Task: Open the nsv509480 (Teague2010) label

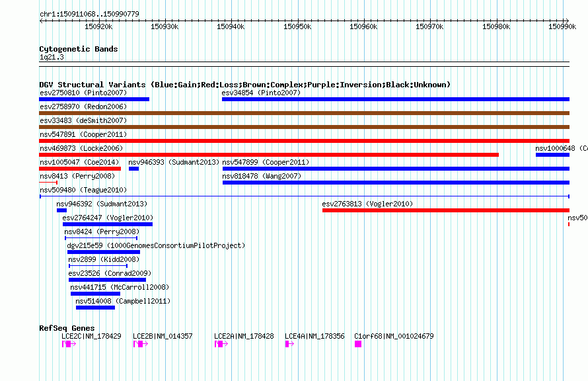Action: click(83, 190)
